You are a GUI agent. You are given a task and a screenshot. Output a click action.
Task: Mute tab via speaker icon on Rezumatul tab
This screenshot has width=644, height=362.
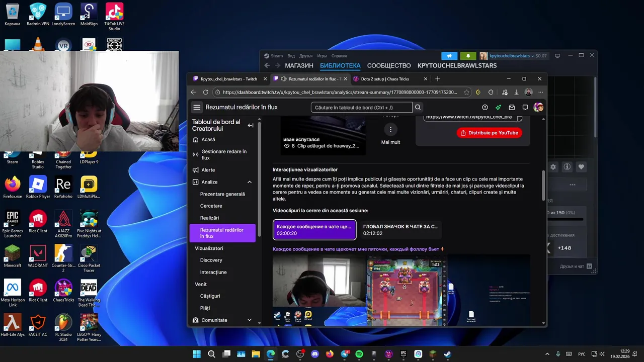[284, 79]
